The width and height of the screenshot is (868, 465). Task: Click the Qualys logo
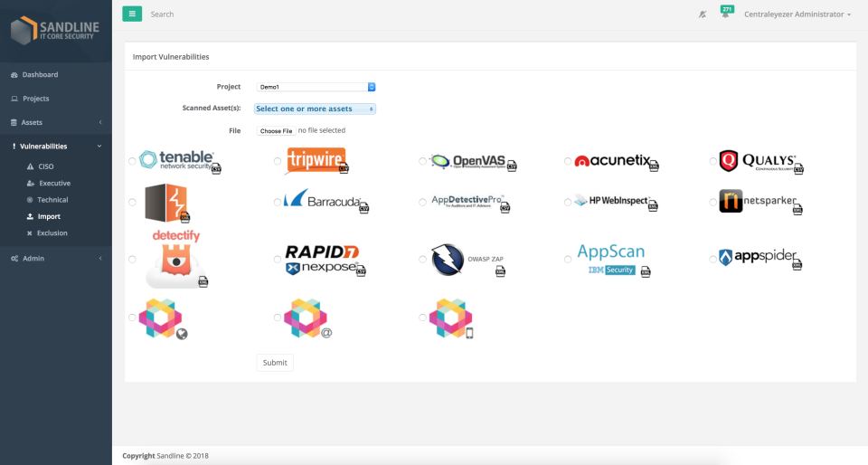click(761, 162)
